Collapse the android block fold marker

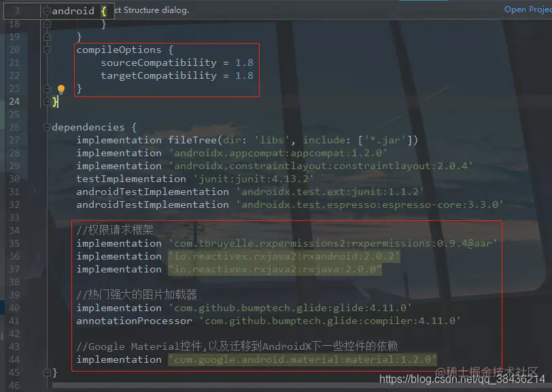point(47,12)
